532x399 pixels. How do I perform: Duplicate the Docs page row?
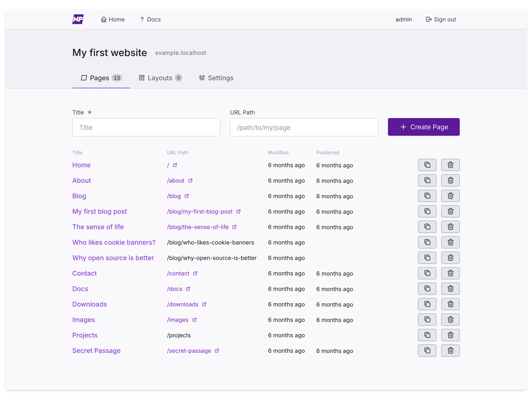(x=427, y=289)
